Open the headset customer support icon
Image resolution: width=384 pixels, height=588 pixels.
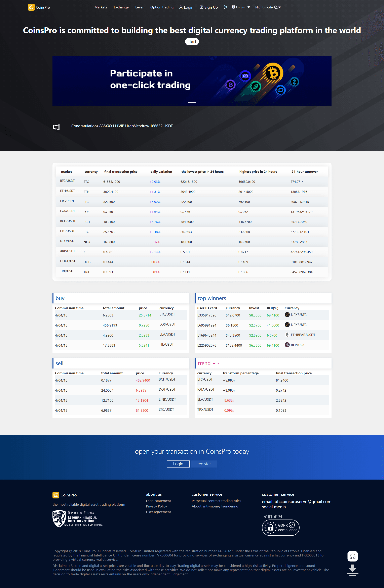pos(352,556)
